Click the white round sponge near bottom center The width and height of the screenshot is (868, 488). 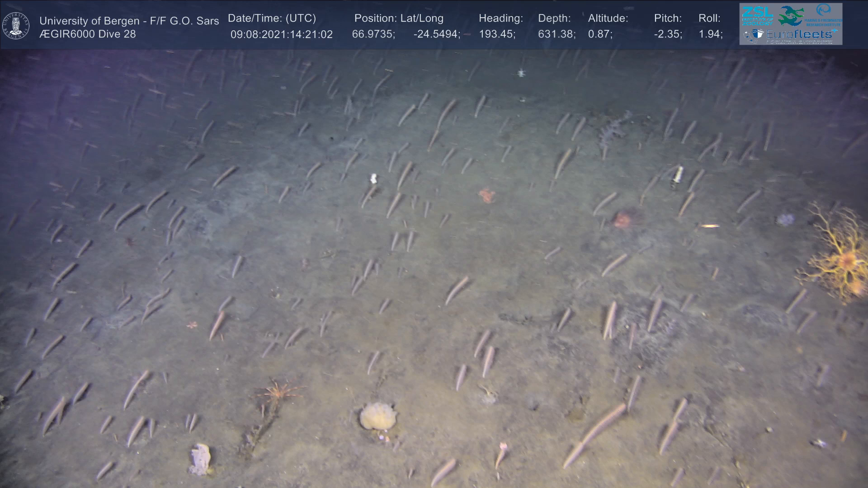(x=377, y=416)
